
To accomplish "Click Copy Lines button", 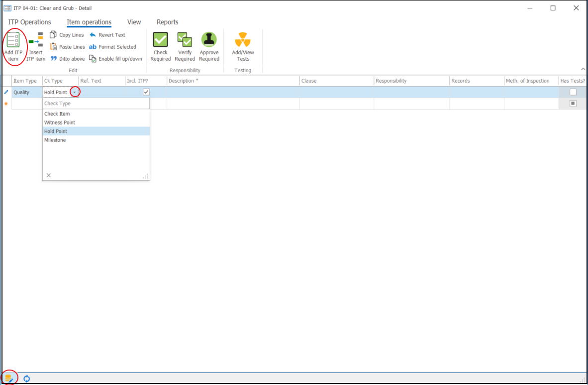I will point(67,35).
